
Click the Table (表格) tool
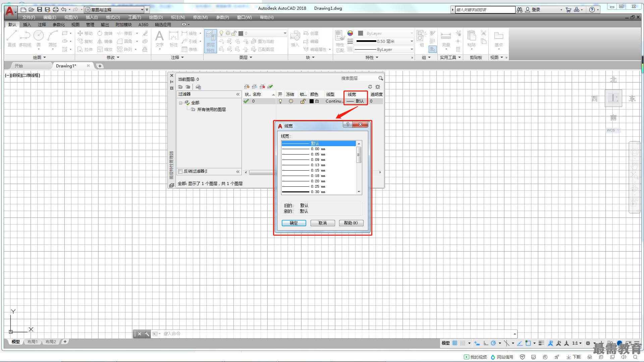(x=189, y=49)
